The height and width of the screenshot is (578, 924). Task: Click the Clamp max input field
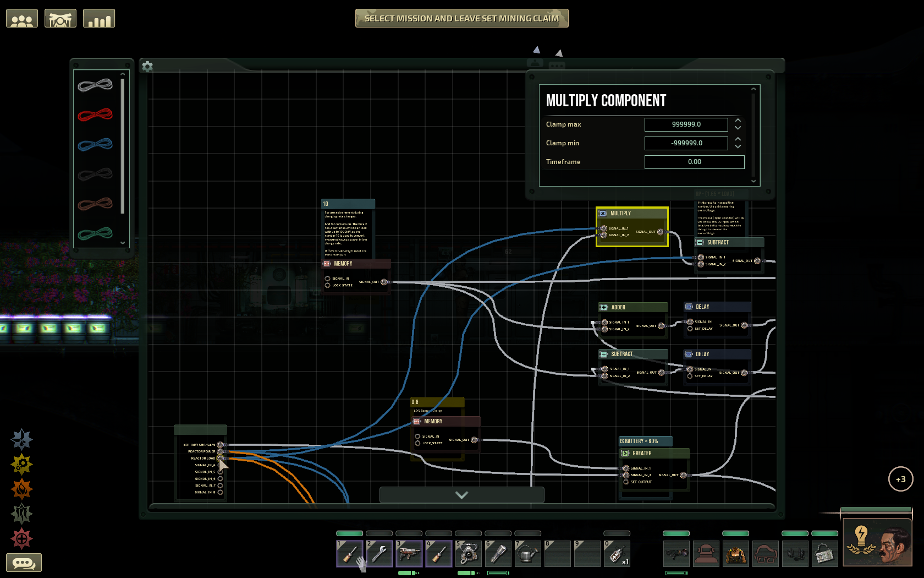tap(686, 124)
